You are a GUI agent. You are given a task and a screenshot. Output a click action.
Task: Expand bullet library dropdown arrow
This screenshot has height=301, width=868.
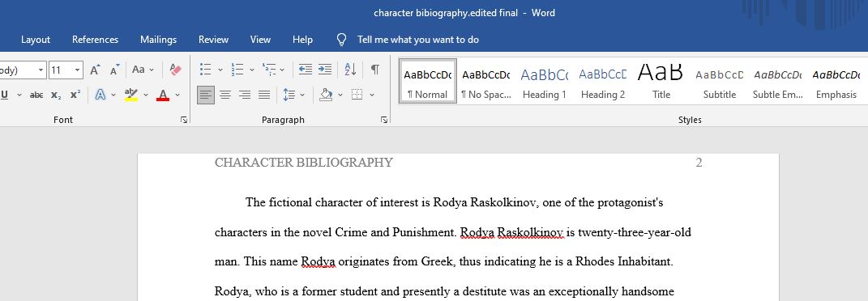click(220, 70)
